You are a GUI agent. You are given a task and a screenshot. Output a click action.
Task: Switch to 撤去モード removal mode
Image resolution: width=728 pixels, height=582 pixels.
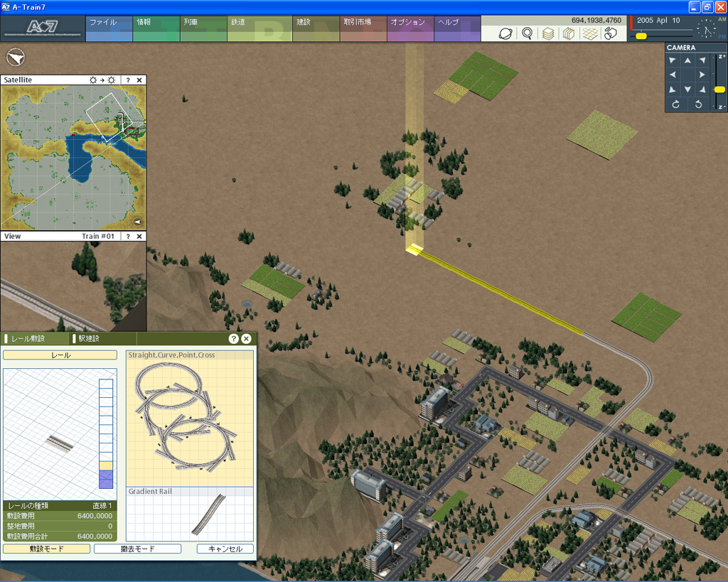coord(137,549)
